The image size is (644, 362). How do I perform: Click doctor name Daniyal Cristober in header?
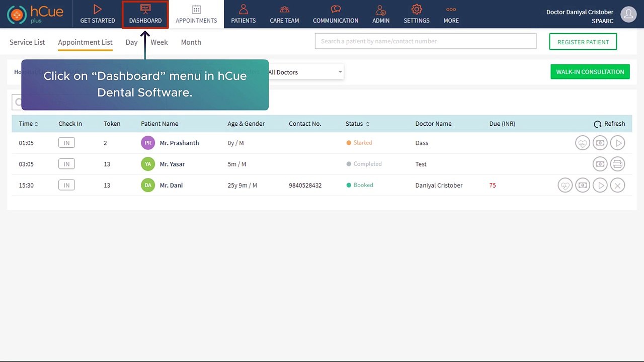[580, 12]
